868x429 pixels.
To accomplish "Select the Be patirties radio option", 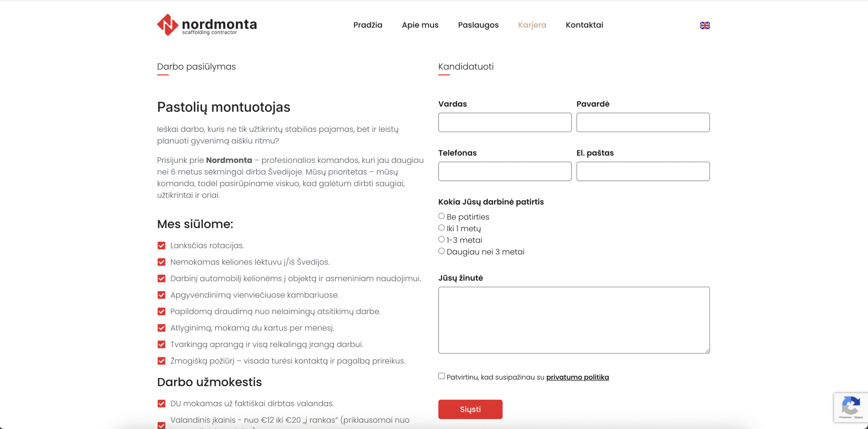I will point(441,216).
